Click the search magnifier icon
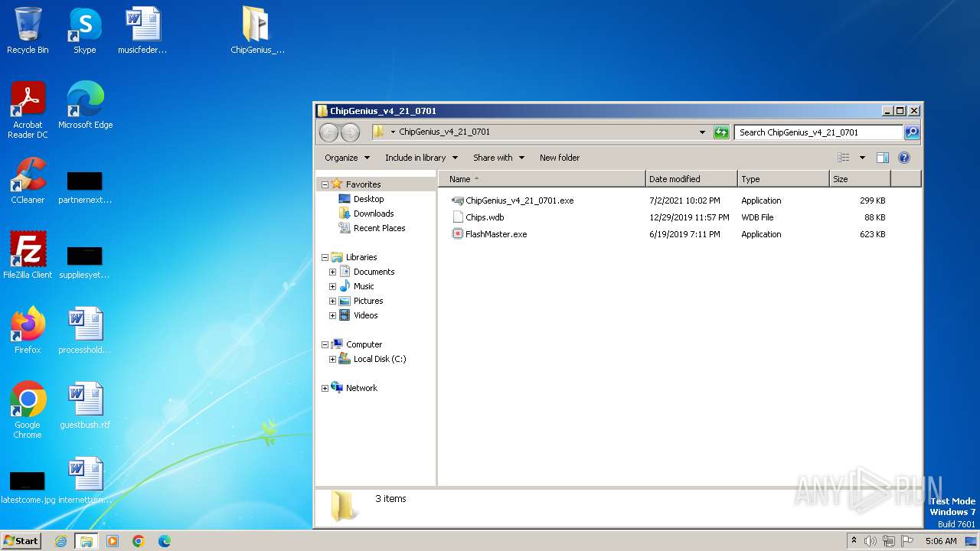This screenshot has width=980, height=551. tap(911, 132)
